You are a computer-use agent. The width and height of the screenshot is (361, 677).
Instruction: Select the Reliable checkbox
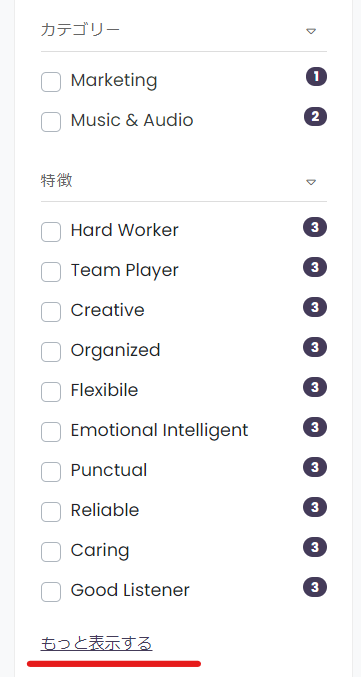[x=51, y=512]
